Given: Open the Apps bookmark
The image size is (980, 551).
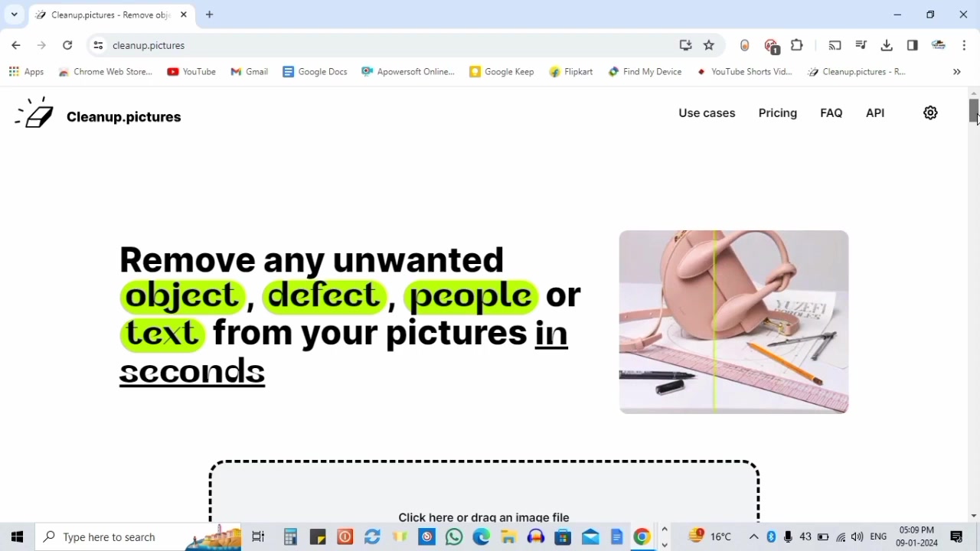Looking at the screenshot, I should pyautogui.click(x=26, y=71).
